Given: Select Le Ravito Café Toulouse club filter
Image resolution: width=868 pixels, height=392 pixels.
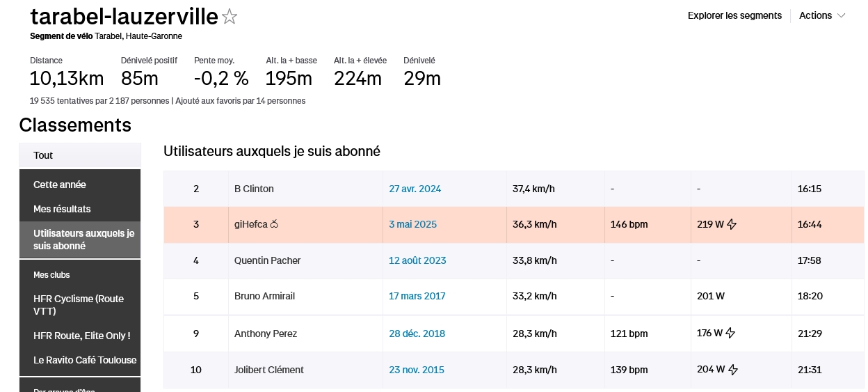Looking at the screenshot, I should (85, 360).
